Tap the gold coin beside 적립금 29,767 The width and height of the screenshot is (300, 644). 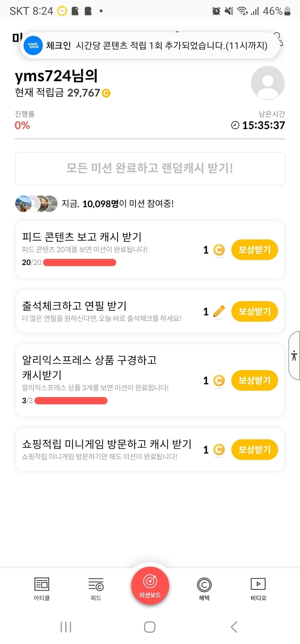(x=106, y=93)
